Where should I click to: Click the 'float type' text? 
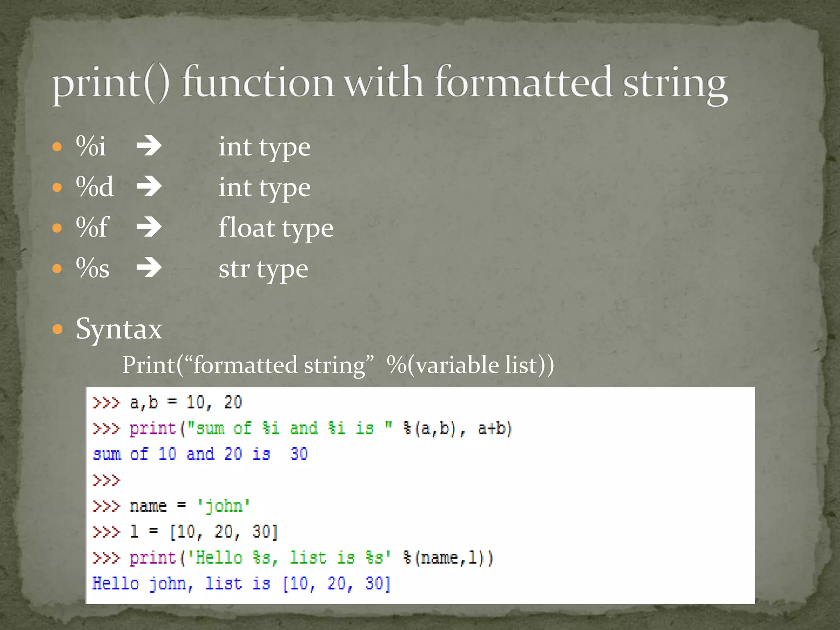pyautogui.click(x=276, y=228)
